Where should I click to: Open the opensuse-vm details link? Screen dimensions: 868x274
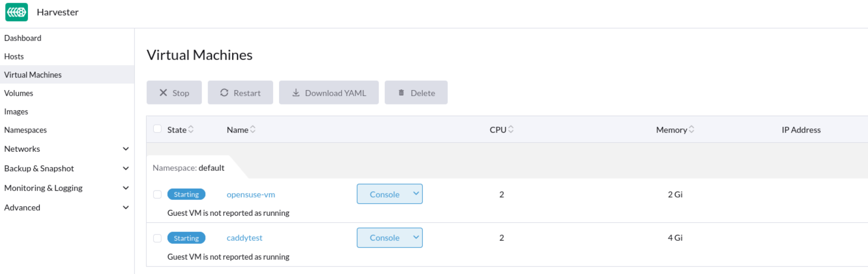pyautogui.click(x=250, y=194)
